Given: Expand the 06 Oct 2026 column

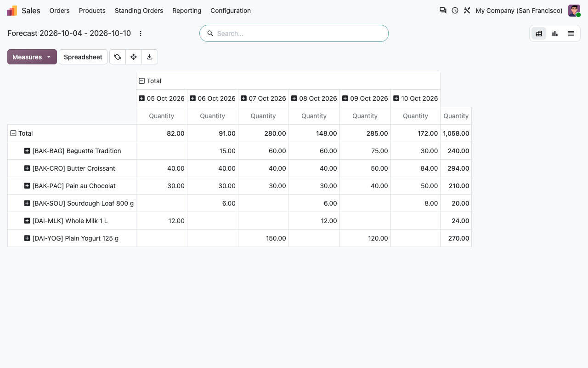Looking at the screenshot, I should tap(192, 98).
